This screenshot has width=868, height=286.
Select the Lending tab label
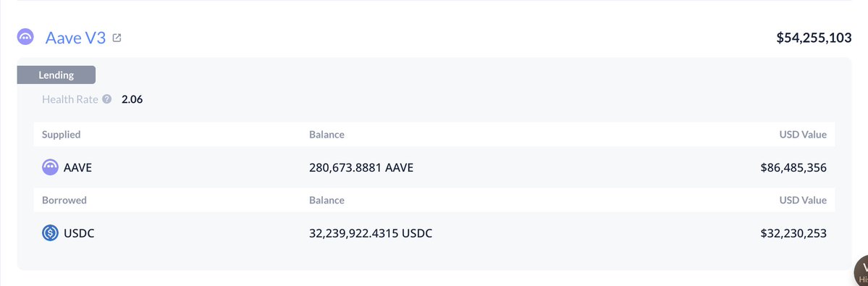[x=56, y=75]
